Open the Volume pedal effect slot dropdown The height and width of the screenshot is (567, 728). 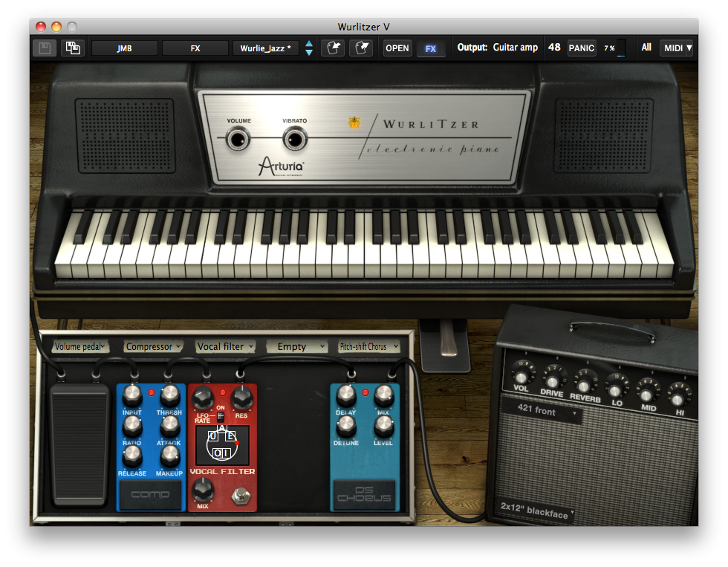pyautogui.click(x=79, y=346)
